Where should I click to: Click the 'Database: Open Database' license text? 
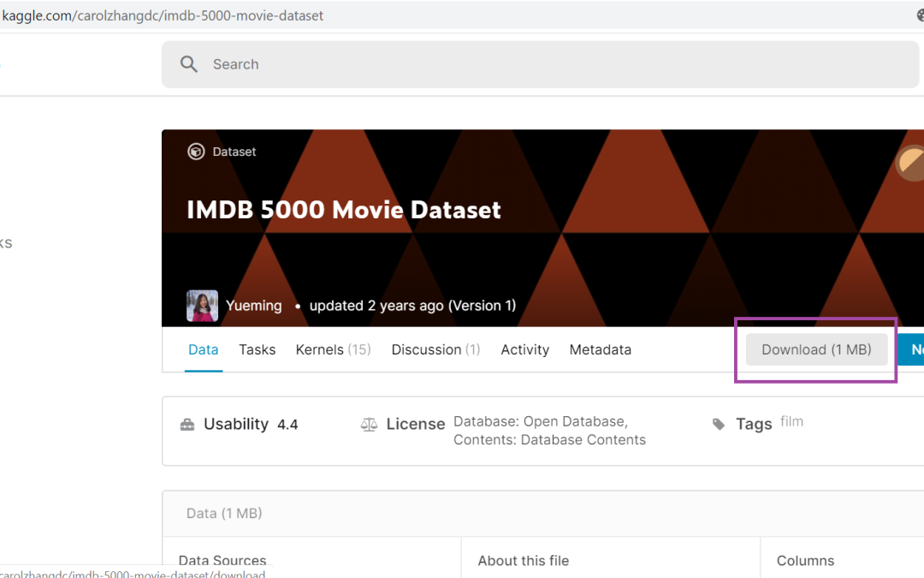[x=541, y=421]
